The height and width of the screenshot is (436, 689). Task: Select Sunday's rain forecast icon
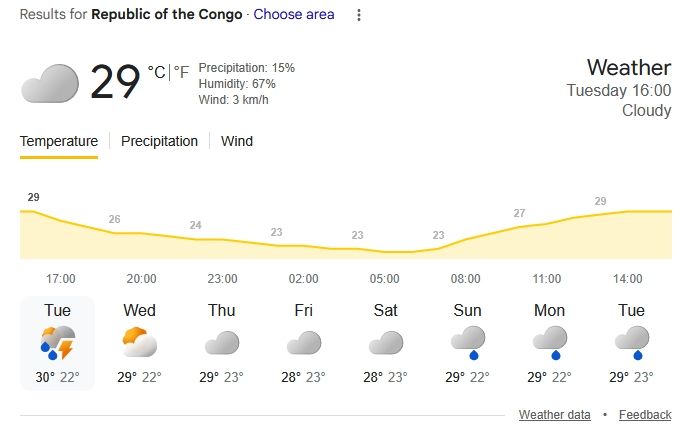(x=467, y=343)
